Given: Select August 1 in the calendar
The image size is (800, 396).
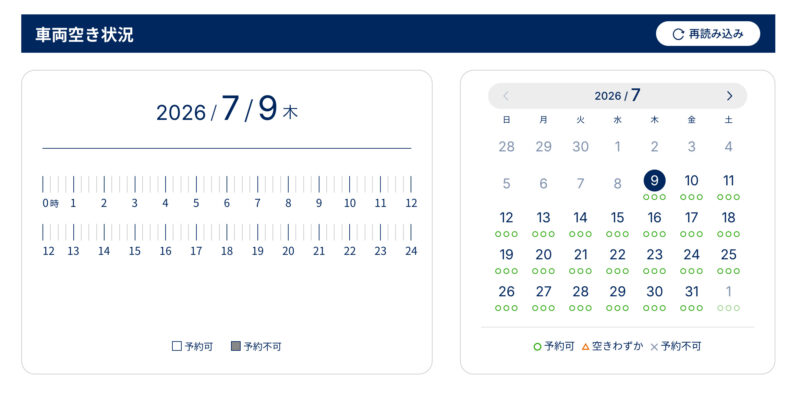Looking at the screenshot, I should point(729,292).
